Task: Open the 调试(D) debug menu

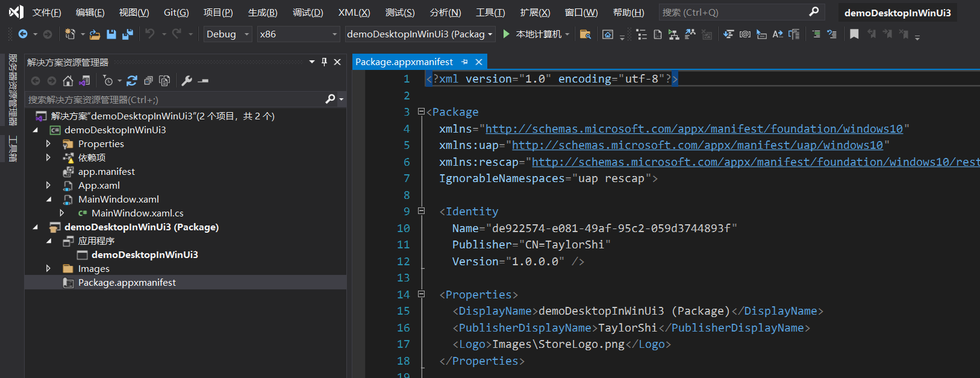Action: (x=308, y=12)
